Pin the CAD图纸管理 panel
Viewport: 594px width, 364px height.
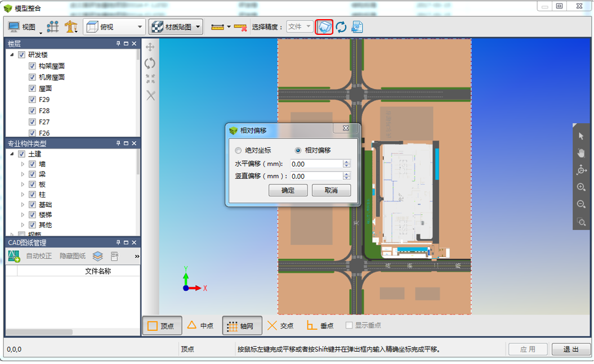click(x=118, y=242)
